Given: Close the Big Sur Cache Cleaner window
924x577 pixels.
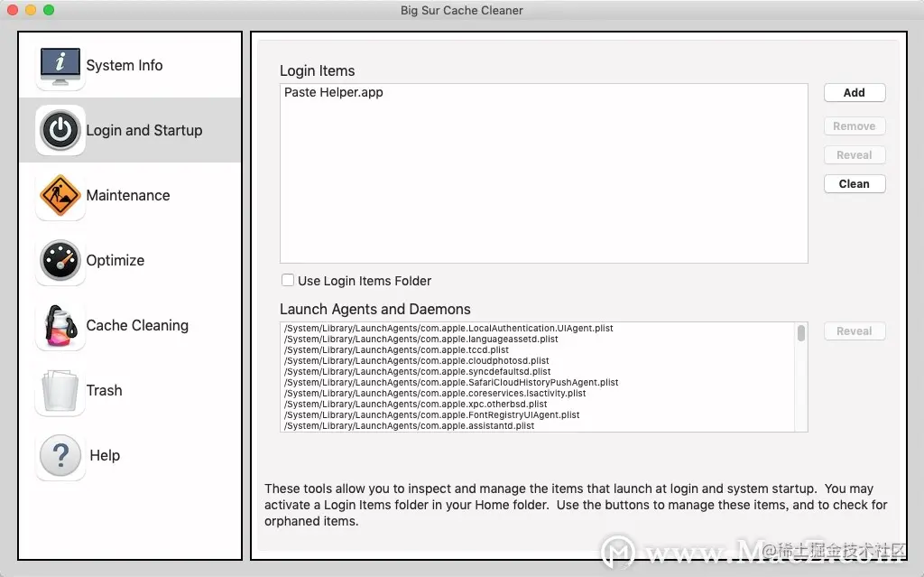Looking at the screenshot, I should [13, 10].
